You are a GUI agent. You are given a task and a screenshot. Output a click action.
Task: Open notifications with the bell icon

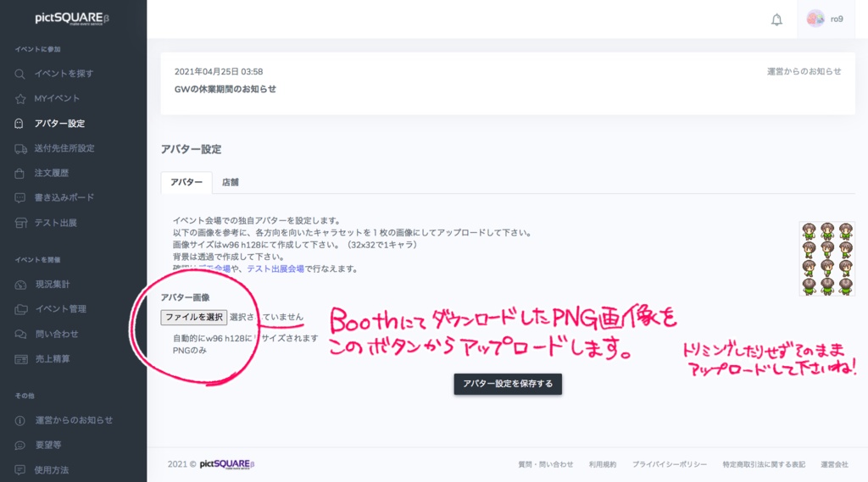(776, 19)
